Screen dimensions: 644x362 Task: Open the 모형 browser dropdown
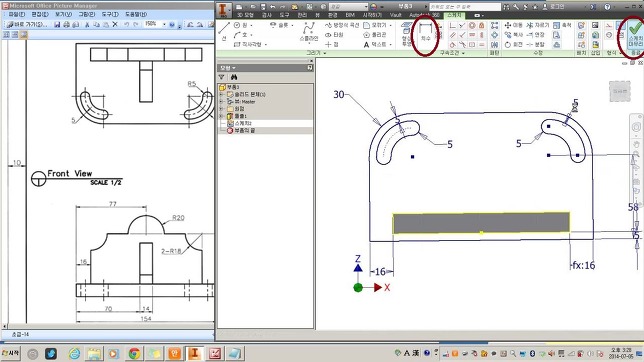(228, 68)
